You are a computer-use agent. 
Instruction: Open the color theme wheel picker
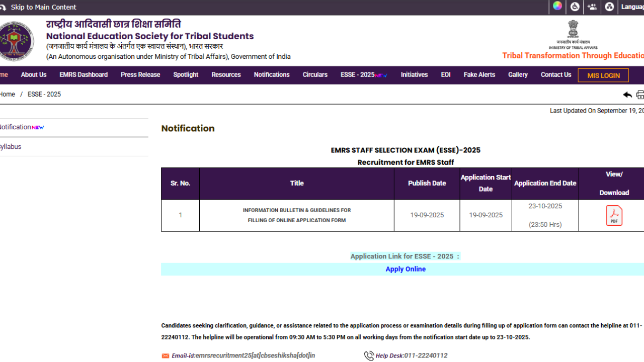click(557, 7)
